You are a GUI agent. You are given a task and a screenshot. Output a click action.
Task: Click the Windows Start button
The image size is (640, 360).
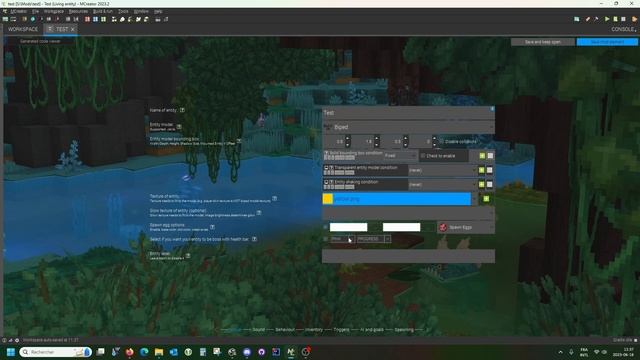11,352
